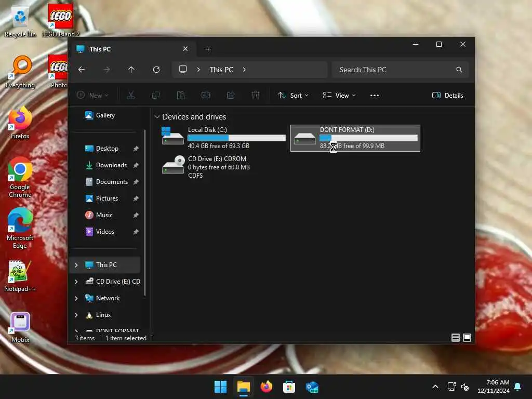This screenshot has height=399, width=532.
Task: Open Notepad++ desktop shortcut
Action: (20, 276)
